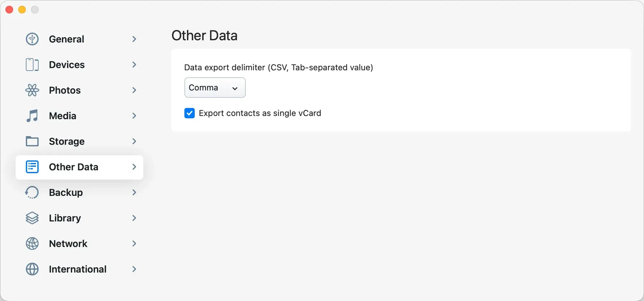Select the Storage folder icon
The image size is (644, 301).
[x=32, y=141]
